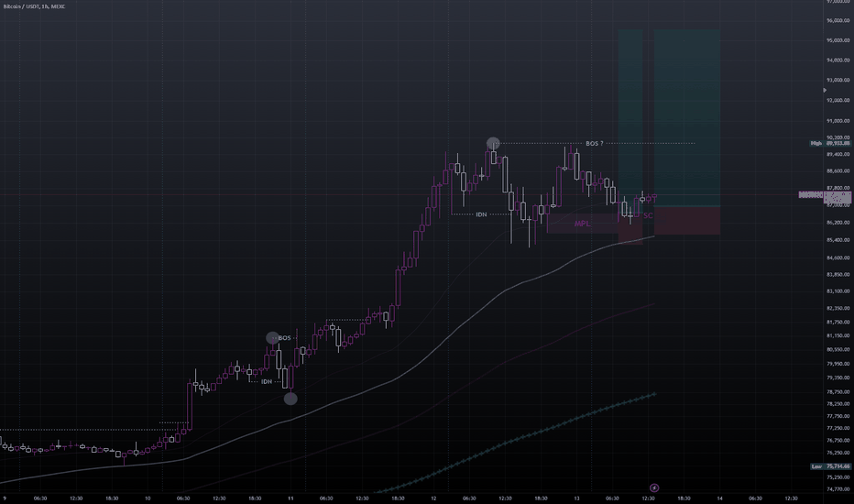Click the small arrow marker on price scale
This screenshot has height=504, width=854.
[x=825, y=90]
